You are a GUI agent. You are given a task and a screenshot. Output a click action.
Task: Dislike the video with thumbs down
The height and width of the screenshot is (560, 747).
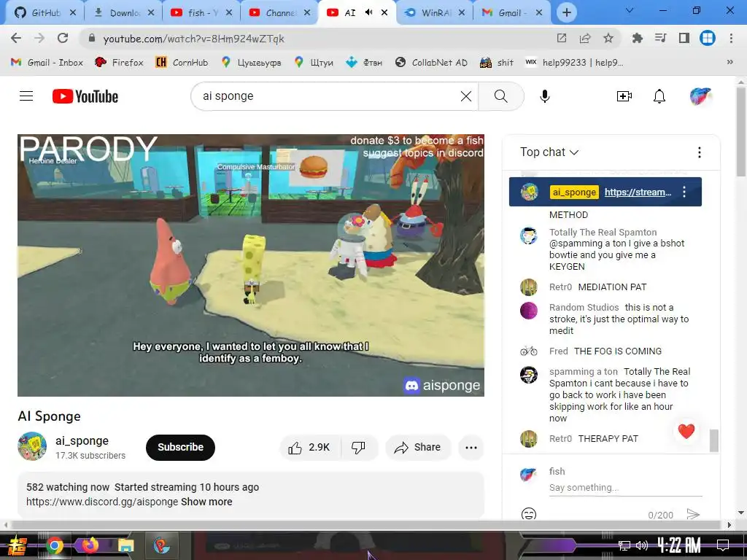tap(358, 447)
